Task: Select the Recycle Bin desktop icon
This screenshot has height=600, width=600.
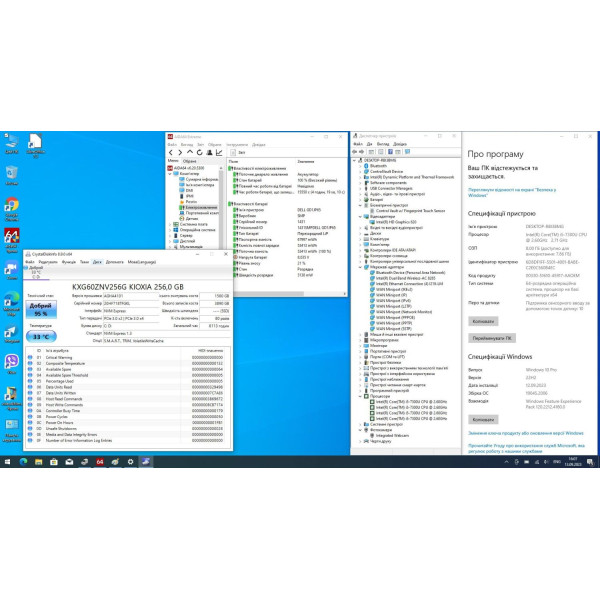Action: (11, 175)
